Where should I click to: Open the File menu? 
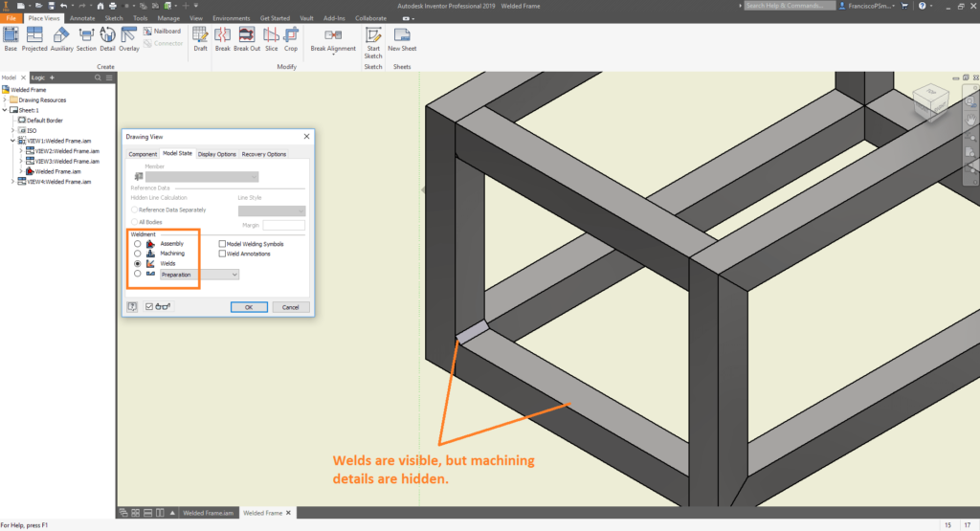[11, 18]
